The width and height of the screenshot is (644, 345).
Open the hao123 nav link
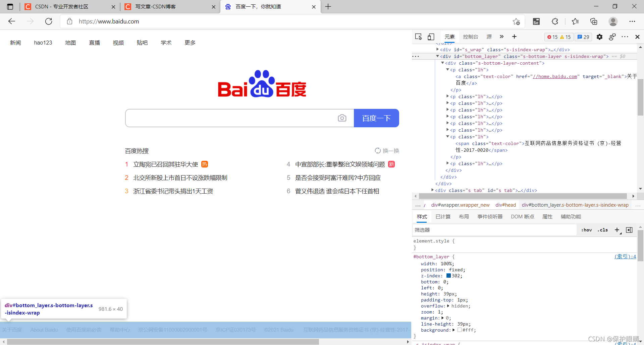coord(43,43)
